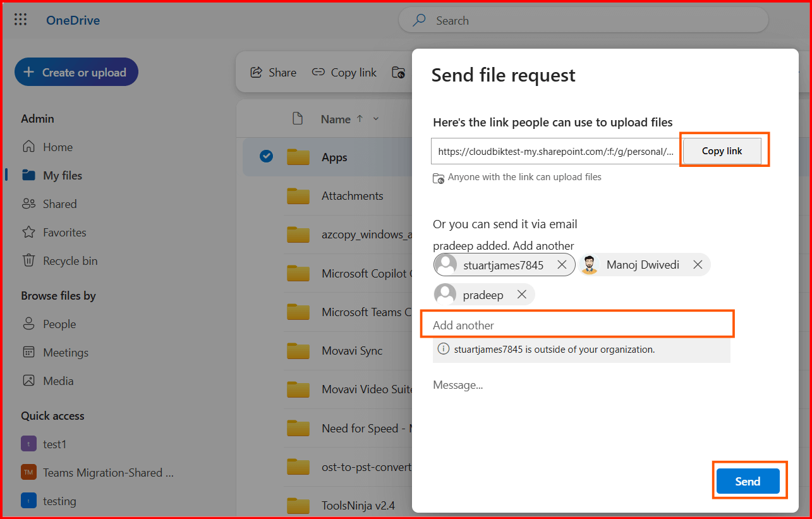Click the Favorites star icon
The width and height of the screenshot is (812, 519).
click(x=28, y=232)
